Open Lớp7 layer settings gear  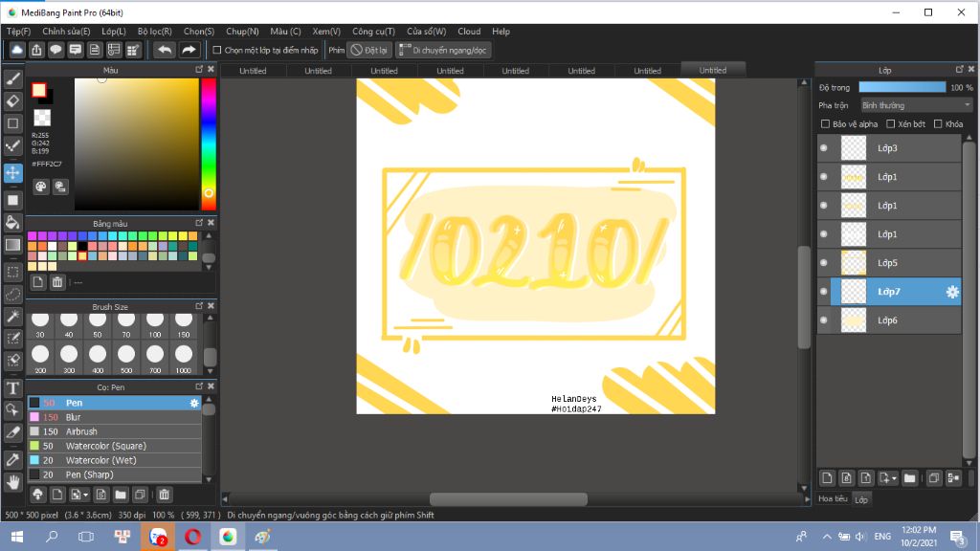[x=952, y=292]
